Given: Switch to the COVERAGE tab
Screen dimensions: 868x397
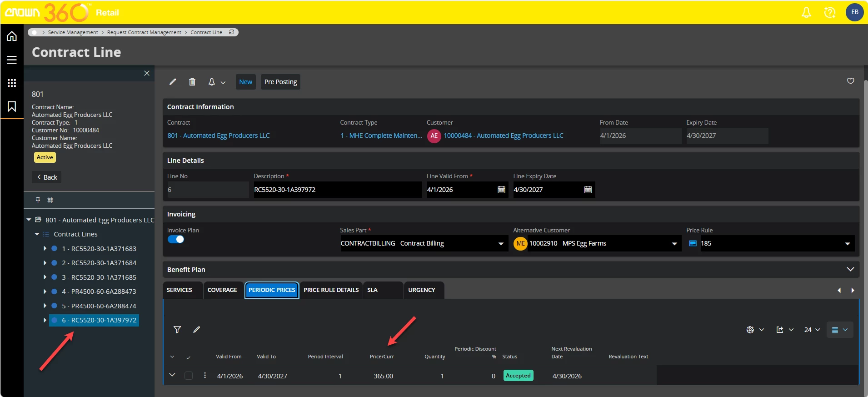Looking at the screenshot, I should (222, 290).
